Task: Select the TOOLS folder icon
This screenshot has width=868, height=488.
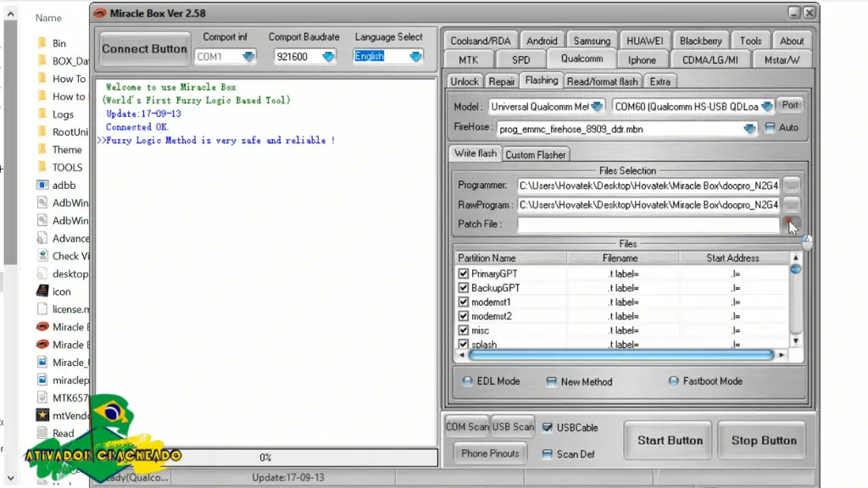Action: pos(42,167)
